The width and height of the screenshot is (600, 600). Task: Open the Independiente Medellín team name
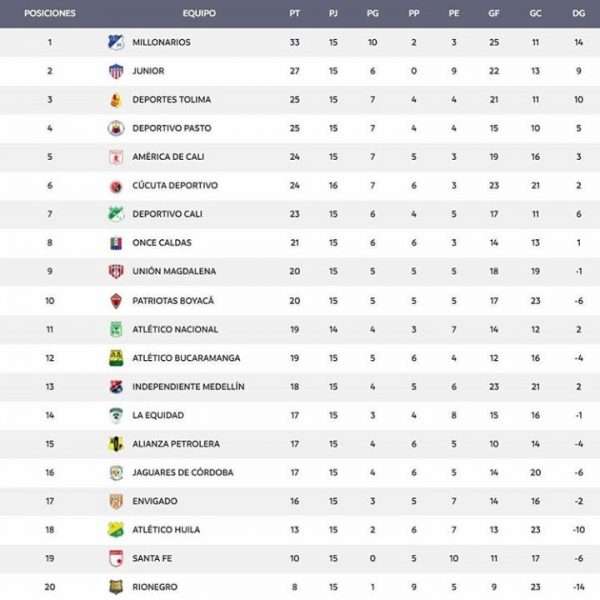point(188,387)
